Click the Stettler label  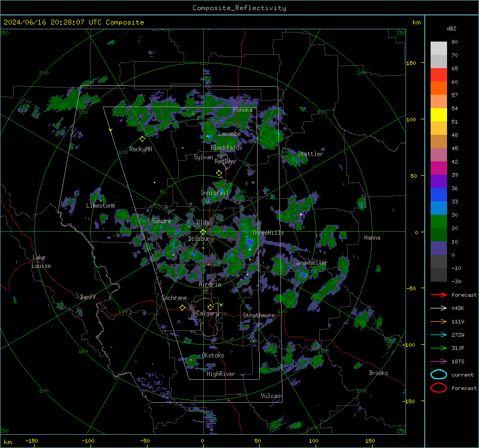pos(310,154)
